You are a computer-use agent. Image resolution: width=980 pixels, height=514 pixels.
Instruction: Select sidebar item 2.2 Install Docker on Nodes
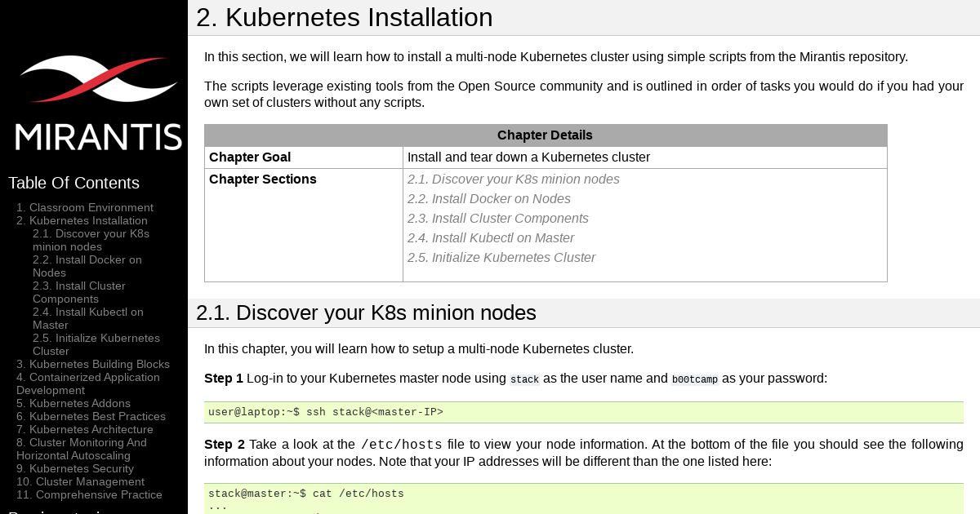pyautogui.click(x=87, y=266)
